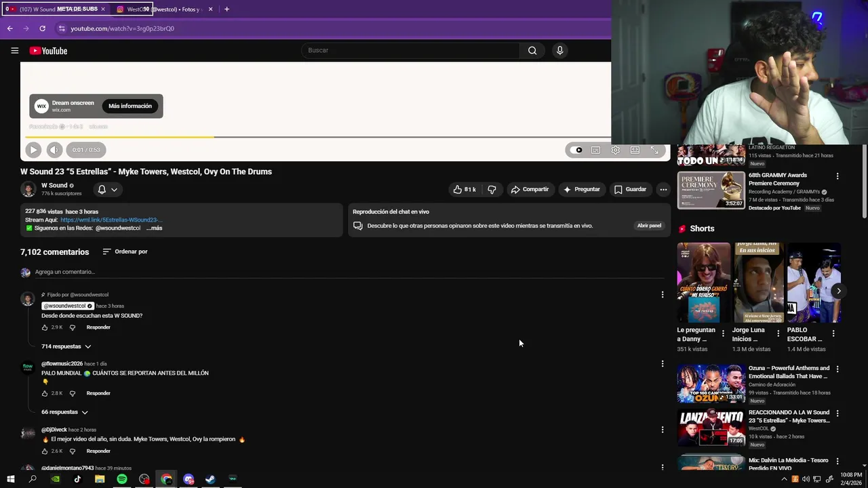Open more actions for the video
The width and height of the screenshot is (868, 488).
(663, 190)
